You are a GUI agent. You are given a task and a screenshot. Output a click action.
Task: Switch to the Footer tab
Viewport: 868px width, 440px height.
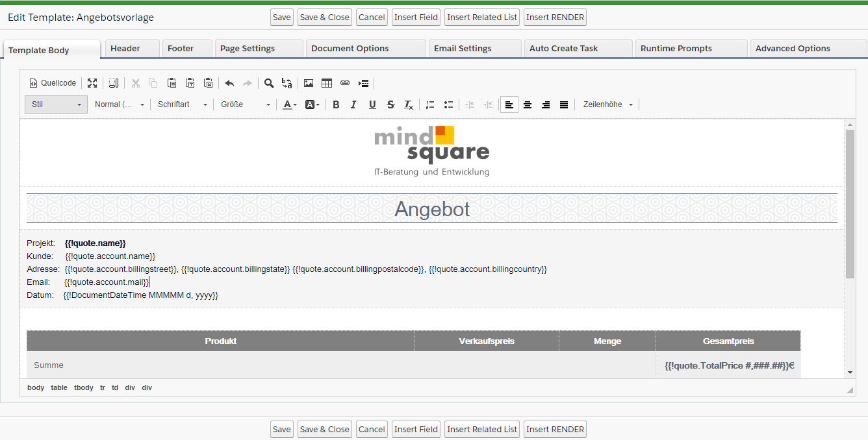coord(188,48)
